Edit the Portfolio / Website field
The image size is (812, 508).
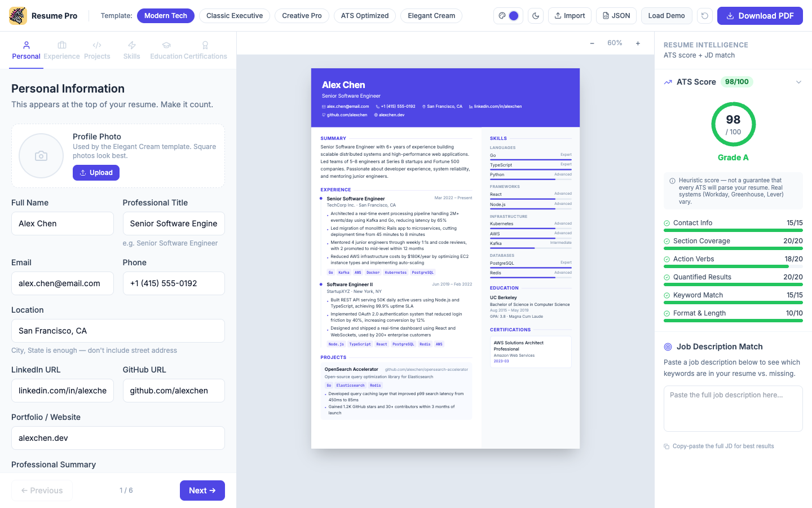pos(118,438)
